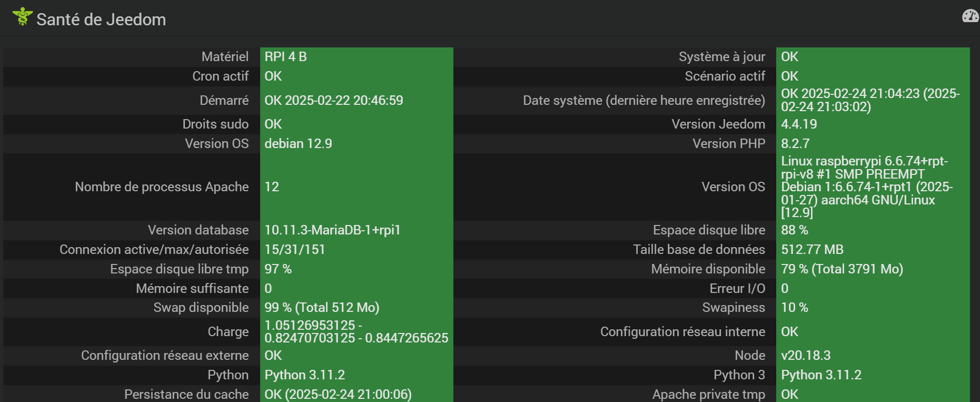
Task: Click the OK value of Cron actif
Action: coord(273,76)
